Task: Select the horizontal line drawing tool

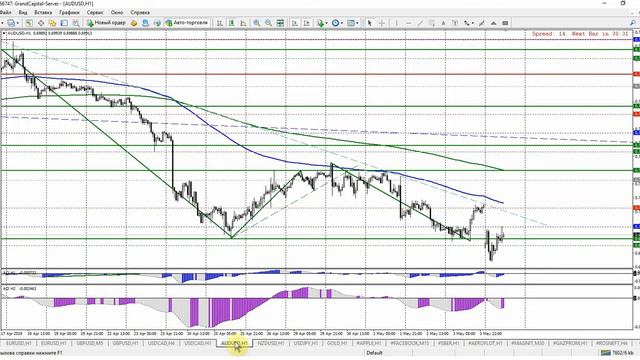Action: click(x=408, y=23)
